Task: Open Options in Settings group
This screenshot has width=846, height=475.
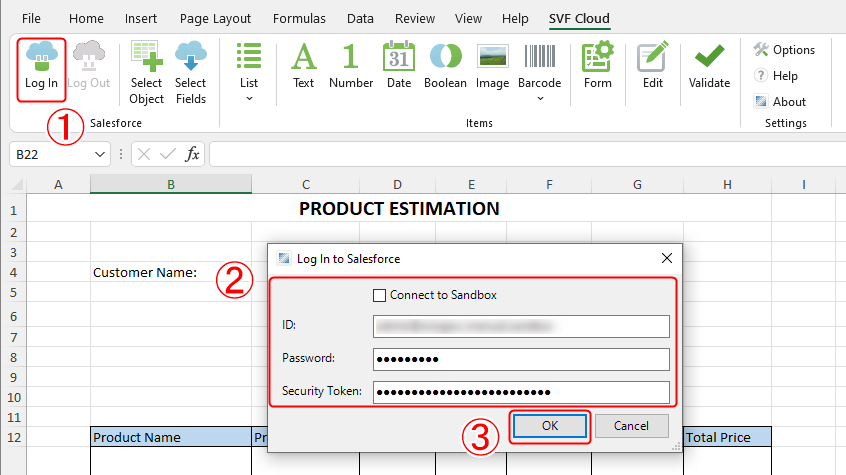Action: point(784,50)
